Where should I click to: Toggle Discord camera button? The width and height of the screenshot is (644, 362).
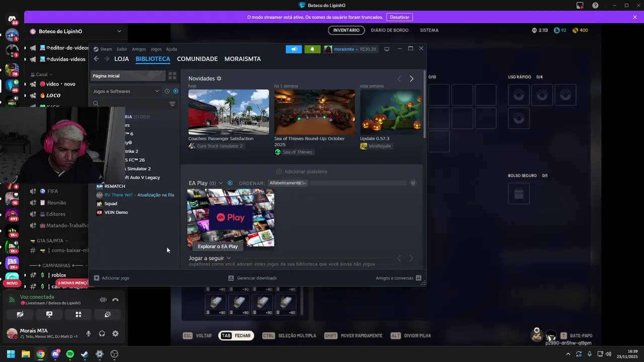20,315
